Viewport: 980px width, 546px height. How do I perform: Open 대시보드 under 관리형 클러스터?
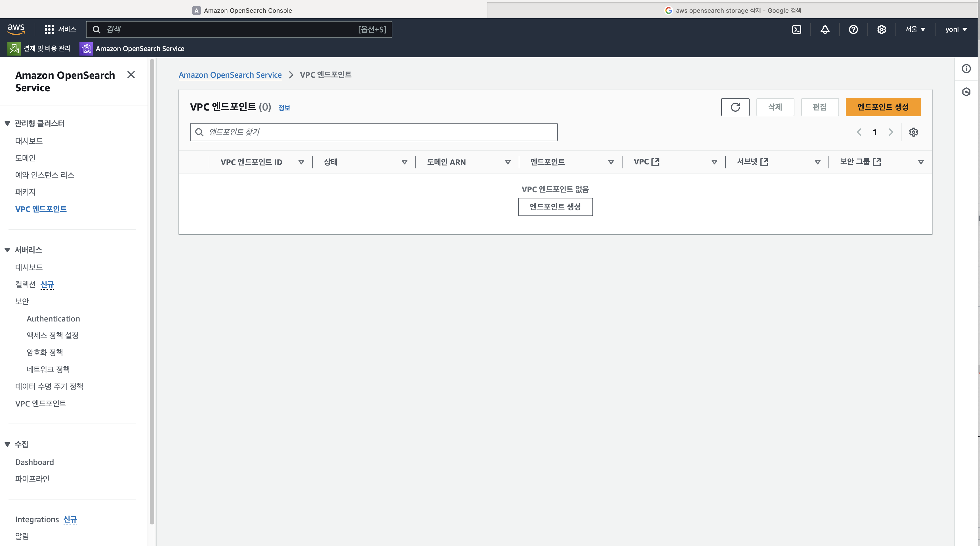[29, 141]
